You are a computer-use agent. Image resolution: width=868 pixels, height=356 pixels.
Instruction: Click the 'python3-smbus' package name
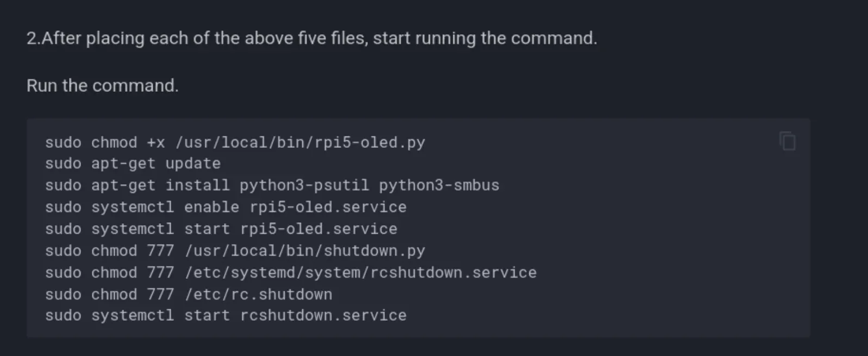(439, 185)
